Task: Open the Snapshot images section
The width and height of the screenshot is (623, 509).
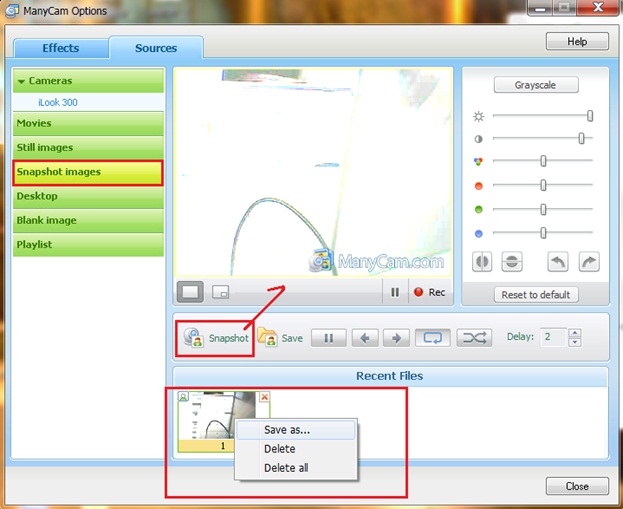Action: click(x=88, y=172)
